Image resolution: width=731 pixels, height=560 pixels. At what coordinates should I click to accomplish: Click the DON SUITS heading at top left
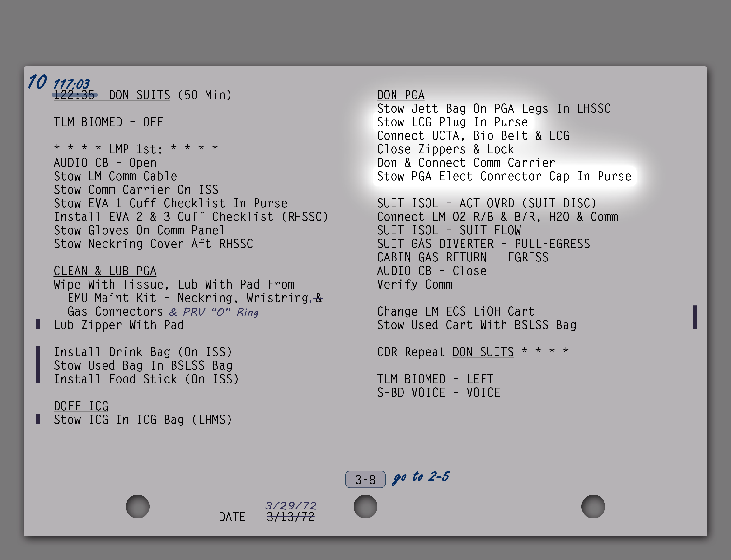139,95
